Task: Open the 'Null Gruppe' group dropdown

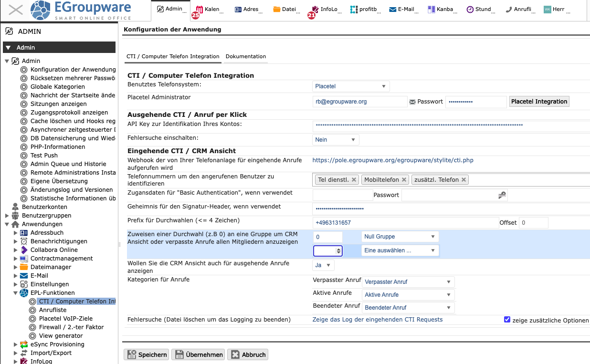Action: (400, 237)
